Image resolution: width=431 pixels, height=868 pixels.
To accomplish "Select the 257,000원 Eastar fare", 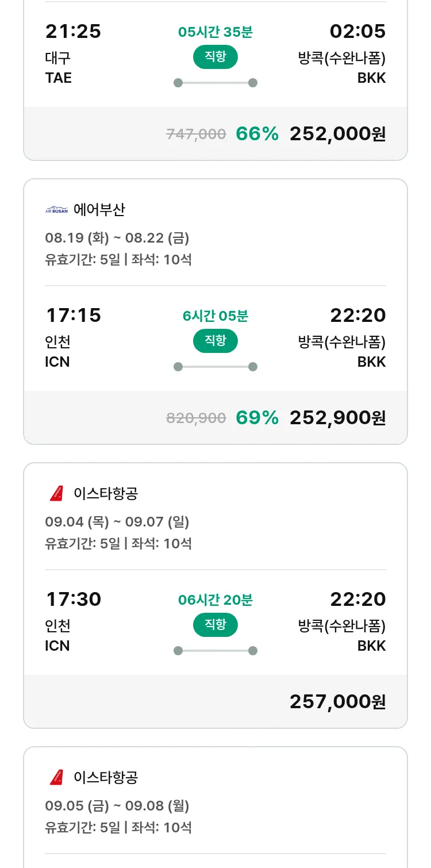I will pos(337,702).
